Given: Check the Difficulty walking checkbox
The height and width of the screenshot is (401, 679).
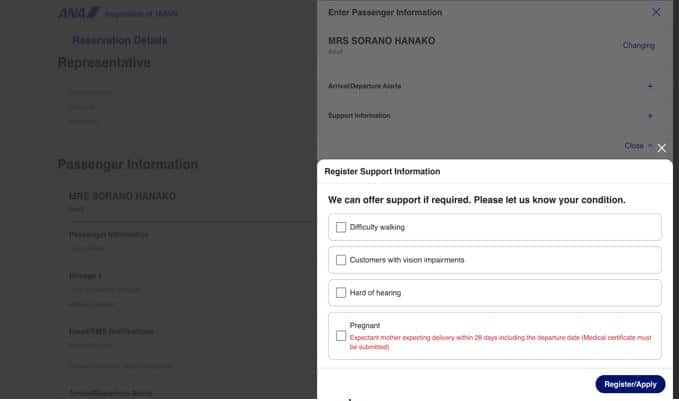Looking at the screenshot, I should click(341, 227).
